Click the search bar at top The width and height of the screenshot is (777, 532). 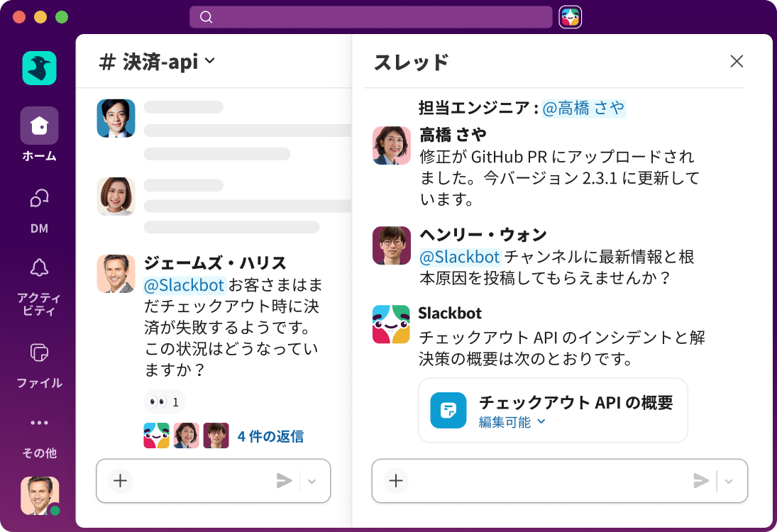point(370,17)
